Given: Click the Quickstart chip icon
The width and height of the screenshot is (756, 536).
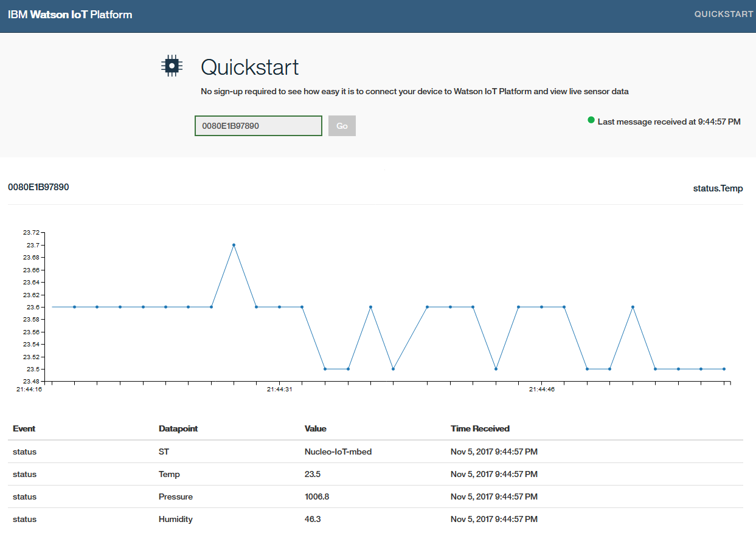Looking at the screenshot, I should (172, 66).
